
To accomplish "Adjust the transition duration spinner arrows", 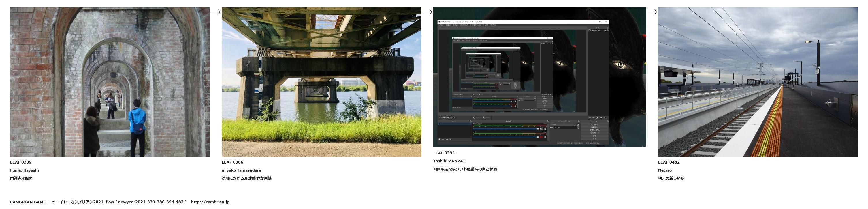I will tap(578, 128).
